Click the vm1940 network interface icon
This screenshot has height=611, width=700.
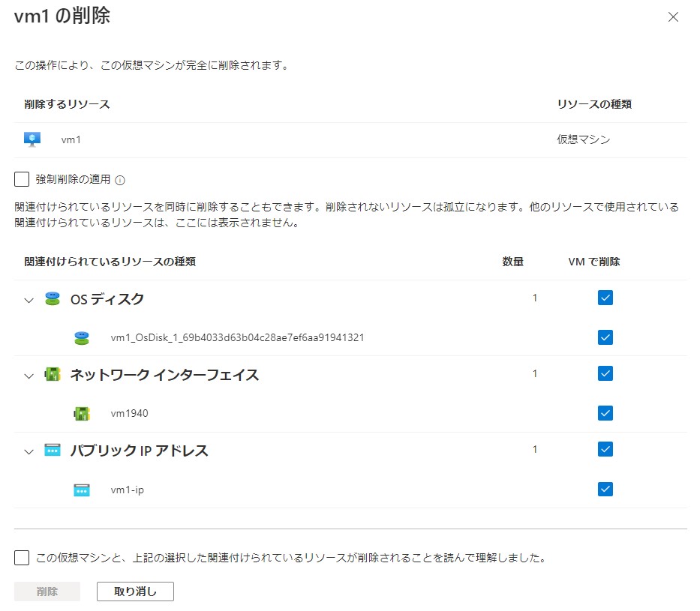(82, 413)
